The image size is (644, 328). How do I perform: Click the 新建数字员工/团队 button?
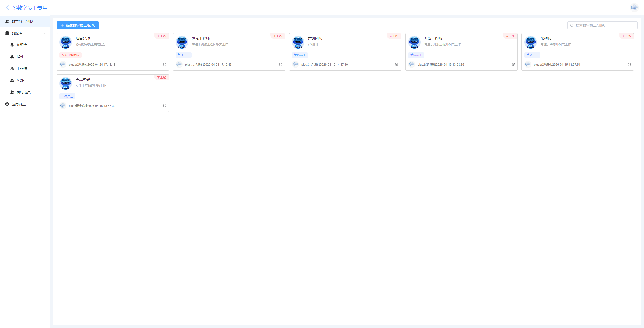pos(78,25)
